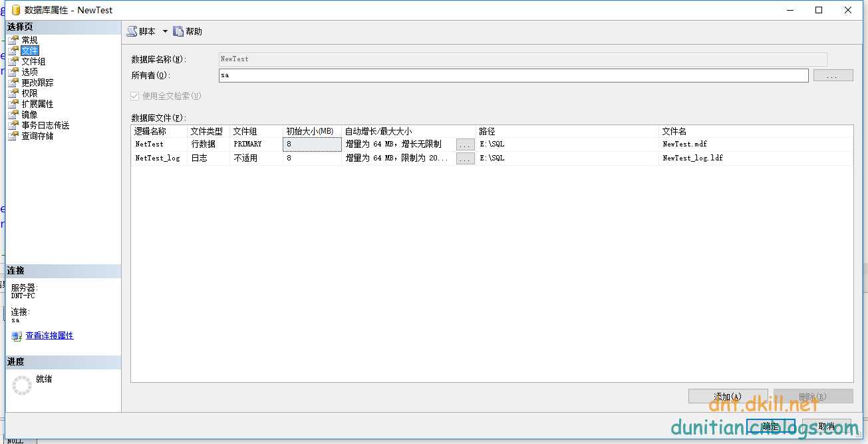Click the 自动增长/最大大小 column header
The height and width of the screenshot is (444, 868).
point(409,131)
